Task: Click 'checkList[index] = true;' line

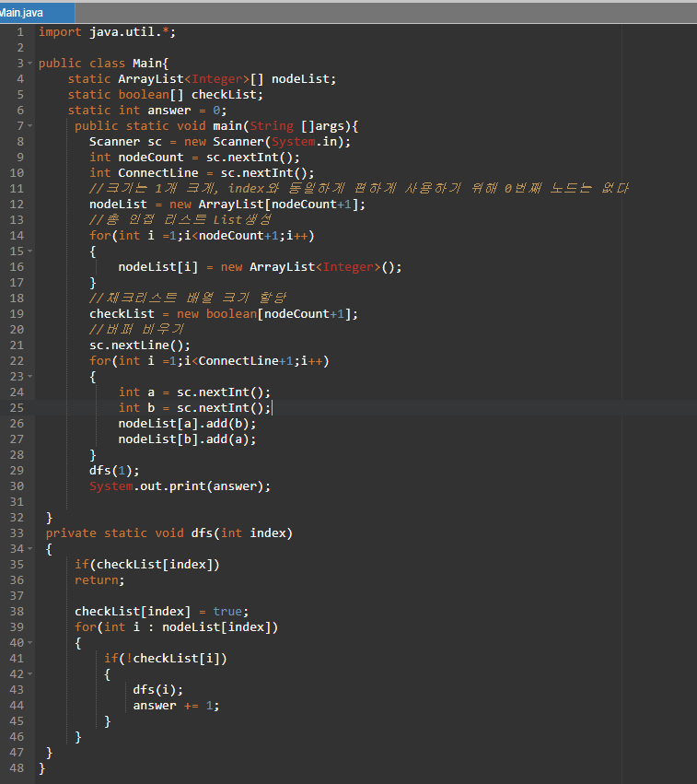Action: pos(161,612)
